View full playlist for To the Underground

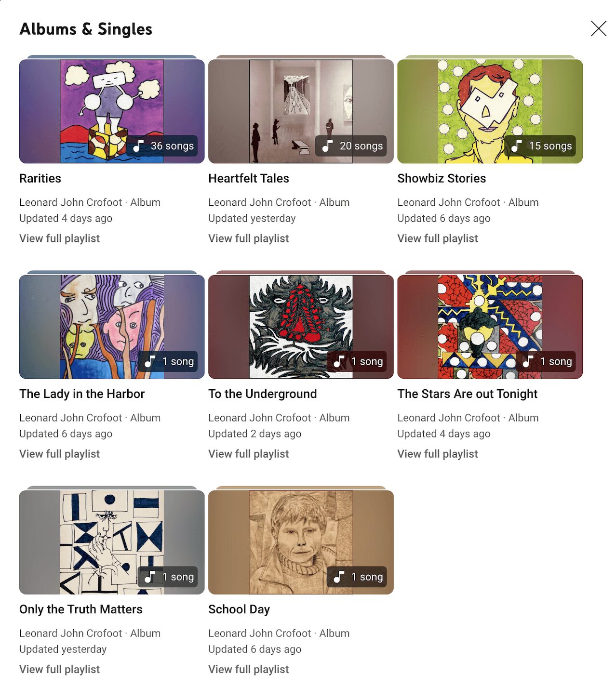coord(248,454)
